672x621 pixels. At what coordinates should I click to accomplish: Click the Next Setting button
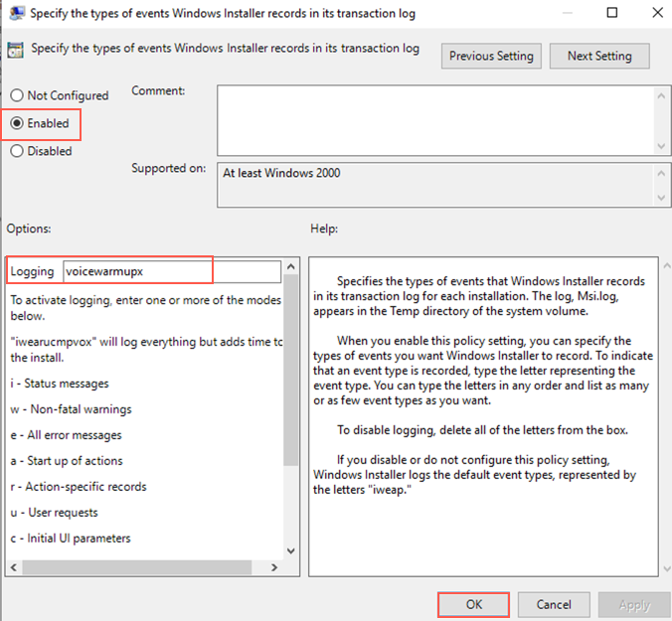coord(599,56)
